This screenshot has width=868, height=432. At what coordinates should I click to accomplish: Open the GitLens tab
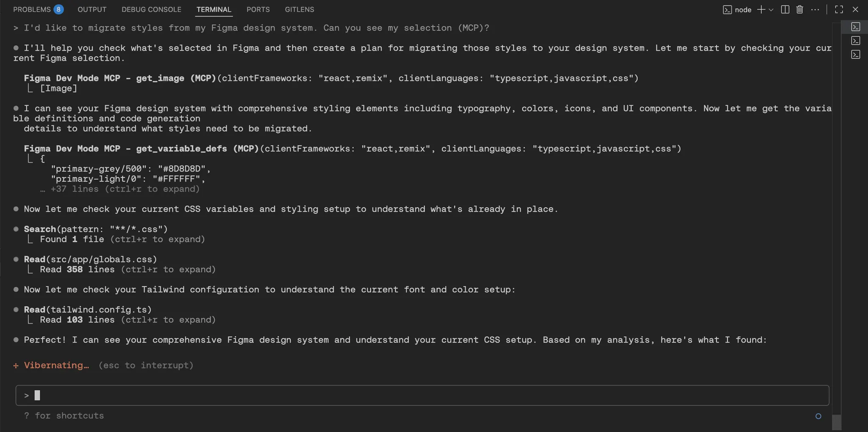point(299,9)
